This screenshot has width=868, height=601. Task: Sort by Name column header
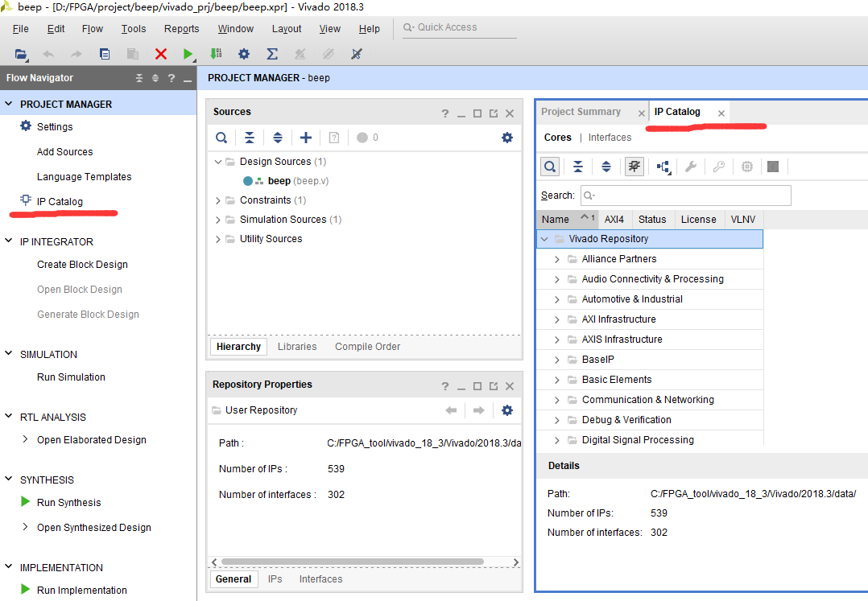(x=567, y=220)
